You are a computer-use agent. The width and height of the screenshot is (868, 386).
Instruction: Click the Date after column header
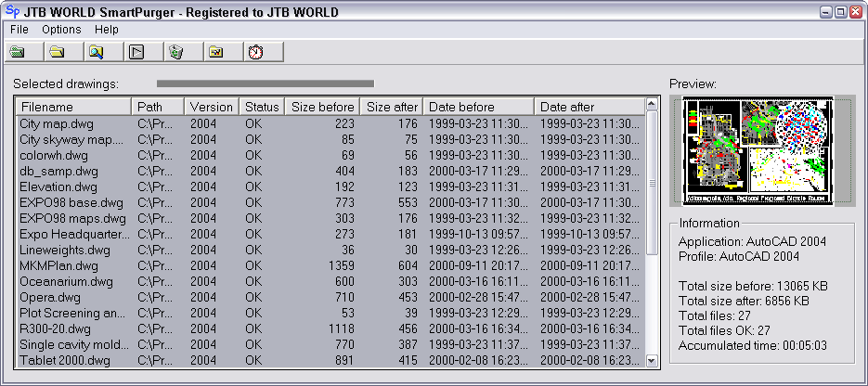(x=589, y=106)
